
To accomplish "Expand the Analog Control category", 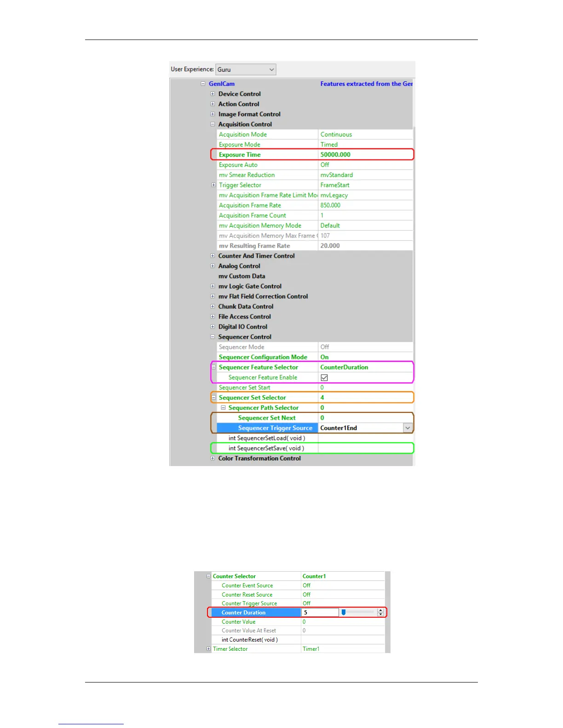I will (213, 266).
